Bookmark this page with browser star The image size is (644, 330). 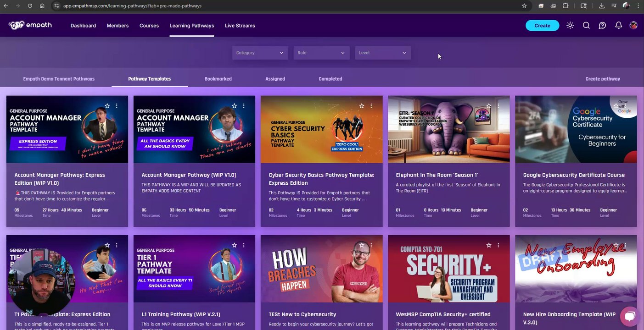(x=524, y=5)
